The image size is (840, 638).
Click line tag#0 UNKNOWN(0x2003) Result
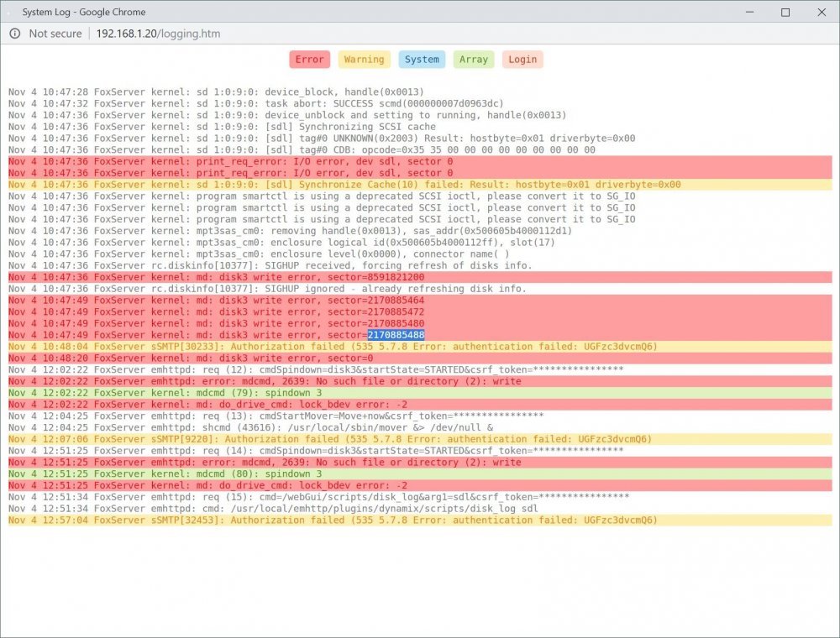coord(322,138)
